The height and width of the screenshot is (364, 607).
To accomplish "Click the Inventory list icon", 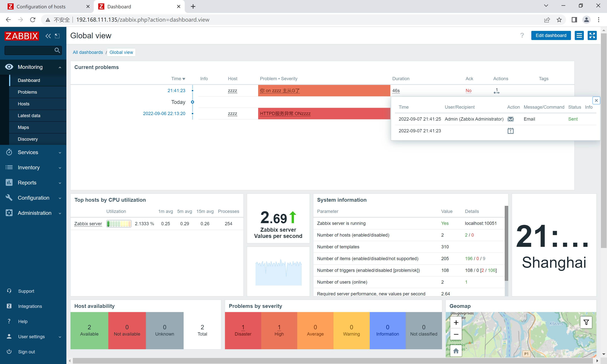I will click(x=9, y=168).
